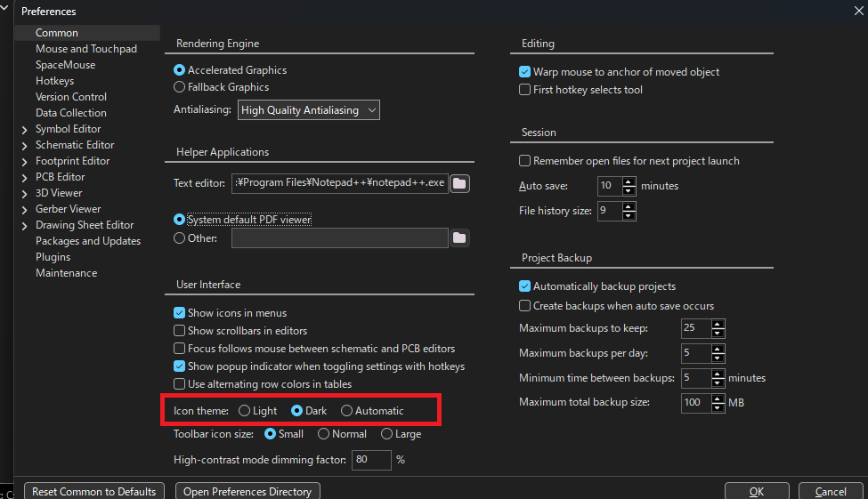Viewport: 868px width, 499px height.
Task: Expand Schematic Editor preferences section
Action: [x=24, y=146]
